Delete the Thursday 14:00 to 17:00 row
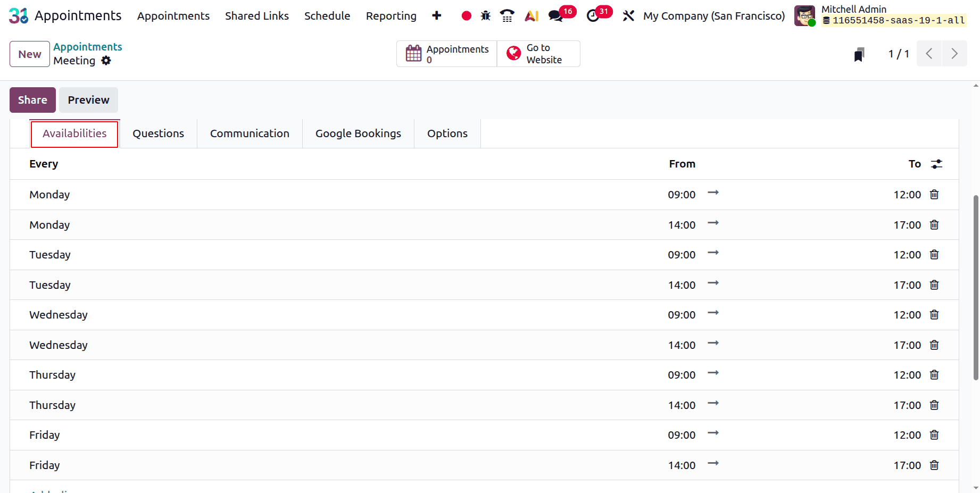This screenshot has width=980, height=493. 934,405
